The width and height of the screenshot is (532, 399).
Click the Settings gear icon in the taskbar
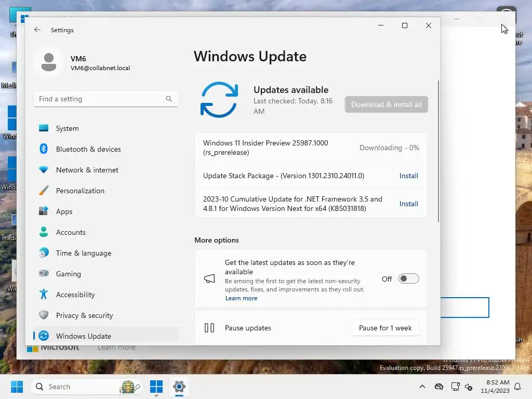pos(179,387)
